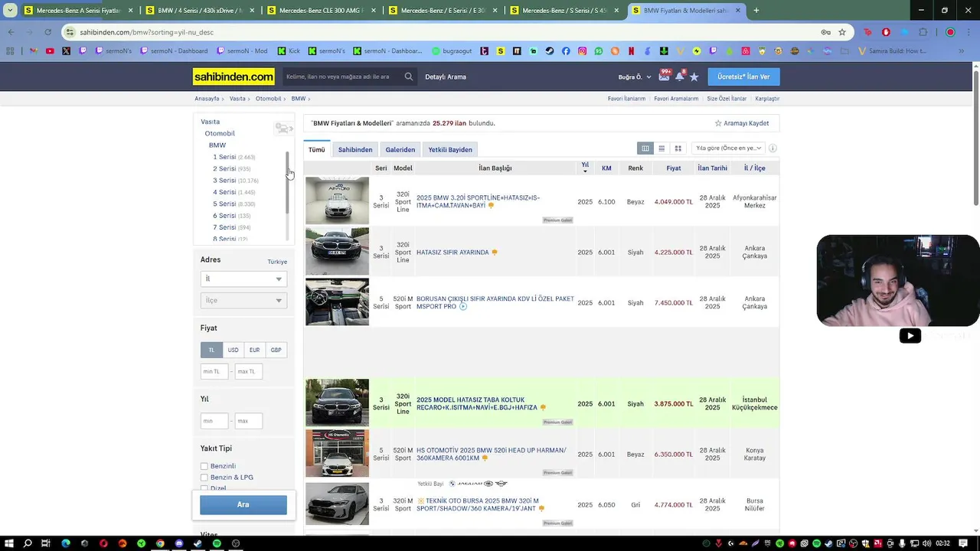Open Favori İlanlarım link
The height and width of the screenshot is (551, 980).
(x=626, y=99)
